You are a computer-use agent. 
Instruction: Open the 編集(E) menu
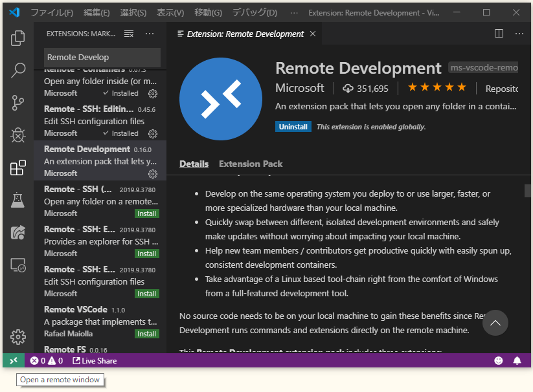[96, 12]
